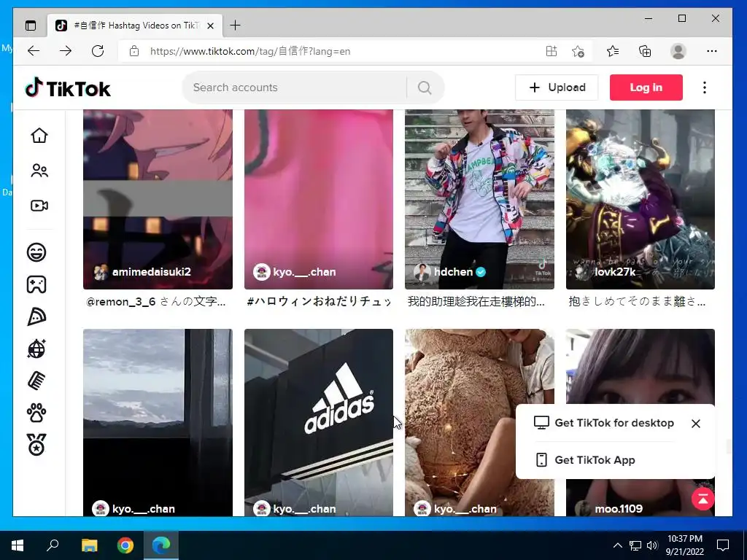View site information lock icon
Screen dimensions: 747x560
tap(134, 51)
